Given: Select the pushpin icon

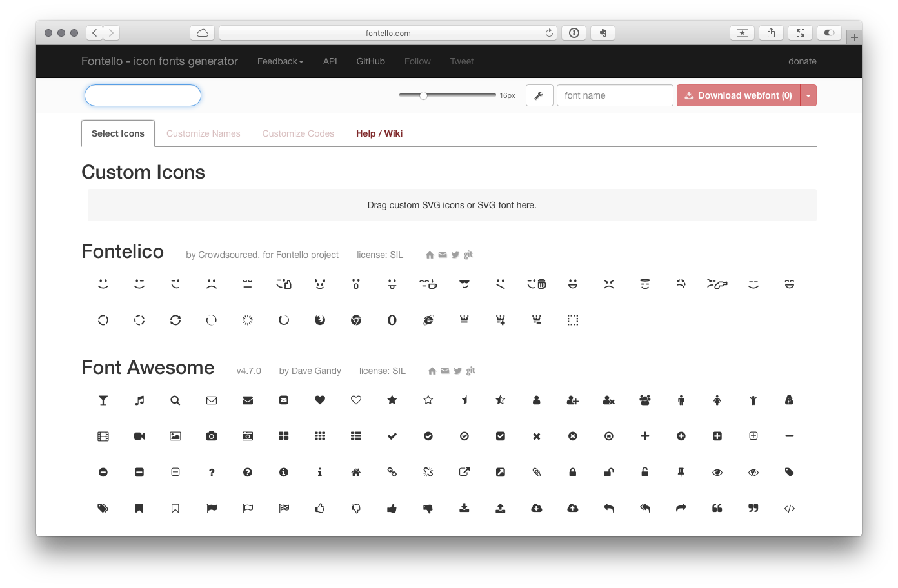Looking at the screenshot, I should point(681,473).
